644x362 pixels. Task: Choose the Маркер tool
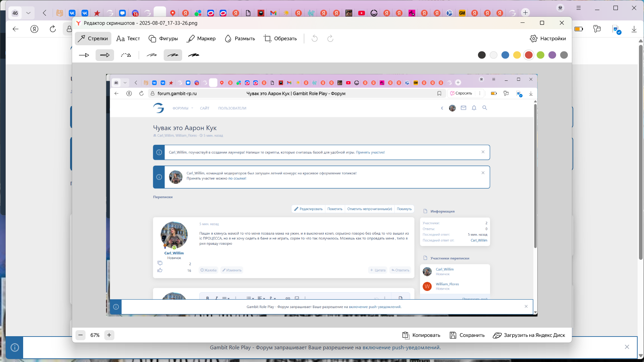[201, 39]
